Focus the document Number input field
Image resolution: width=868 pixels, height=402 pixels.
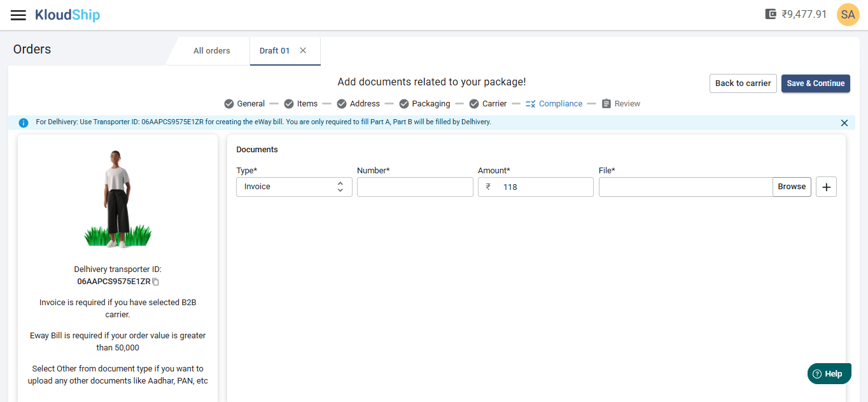415,187
